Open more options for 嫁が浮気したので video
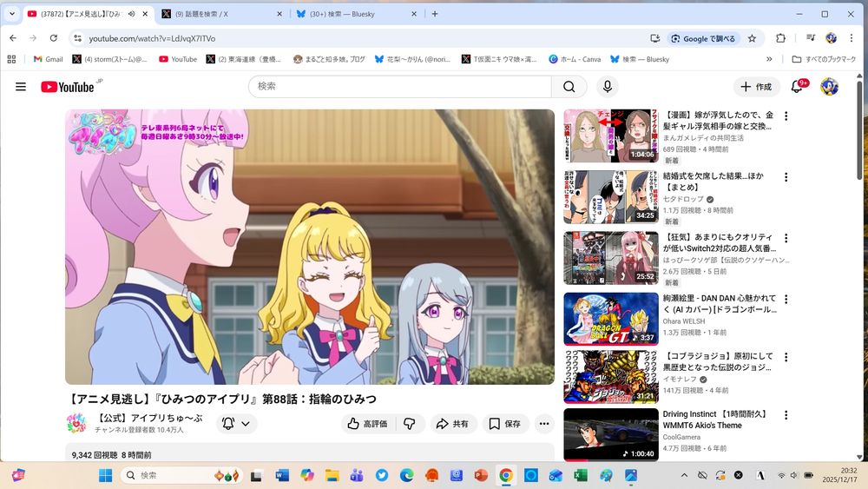Viewport: 868px width, 489px height. [786, 116]
